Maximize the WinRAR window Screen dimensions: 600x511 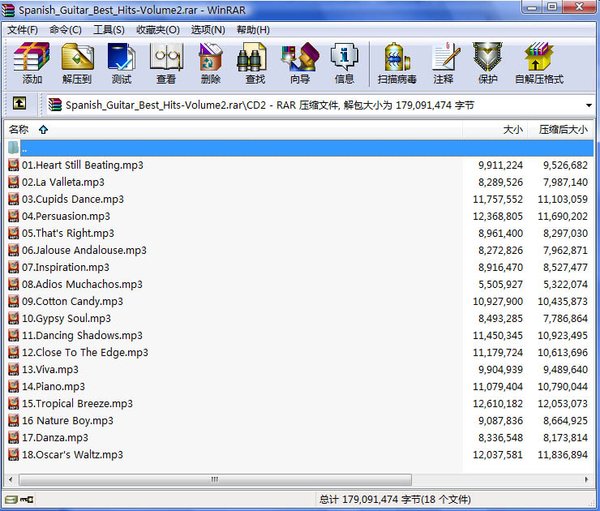click(552, 7)
